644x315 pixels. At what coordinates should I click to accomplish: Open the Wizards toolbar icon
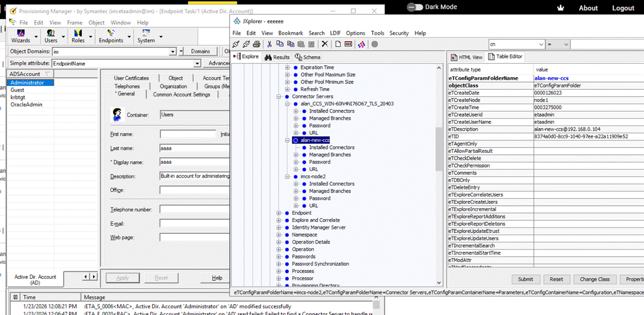pyautogui.click(x=21, y=36)
